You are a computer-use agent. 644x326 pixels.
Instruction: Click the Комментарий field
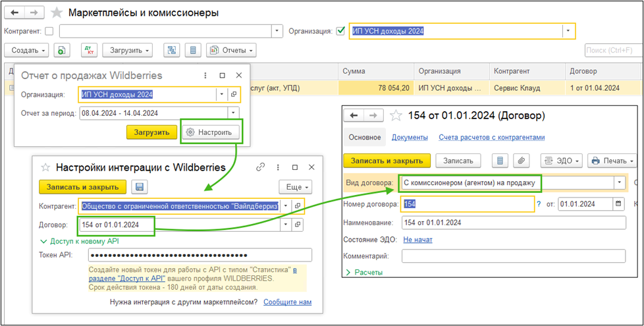(x=514, y=256)
